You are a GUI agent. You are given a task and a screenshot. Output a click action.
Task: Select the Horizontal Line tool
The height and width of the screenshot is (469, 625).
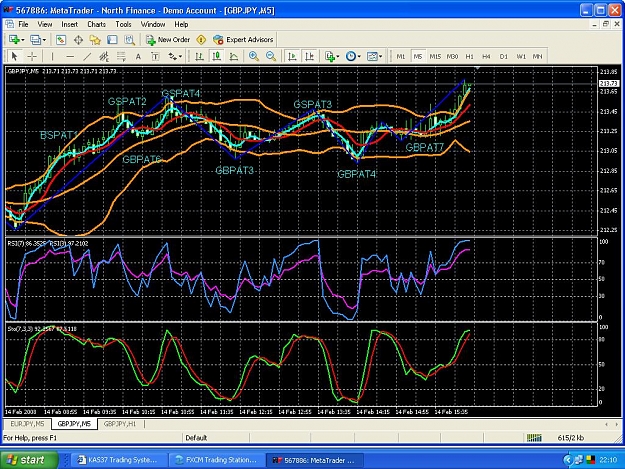[70, 57]
